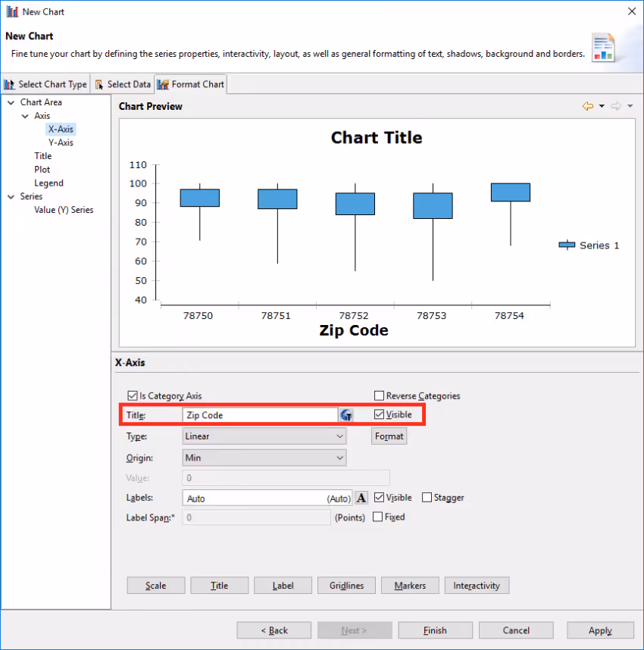Click the Apply button
Screen dimensions: 644x650
click(x=600, y=630)
